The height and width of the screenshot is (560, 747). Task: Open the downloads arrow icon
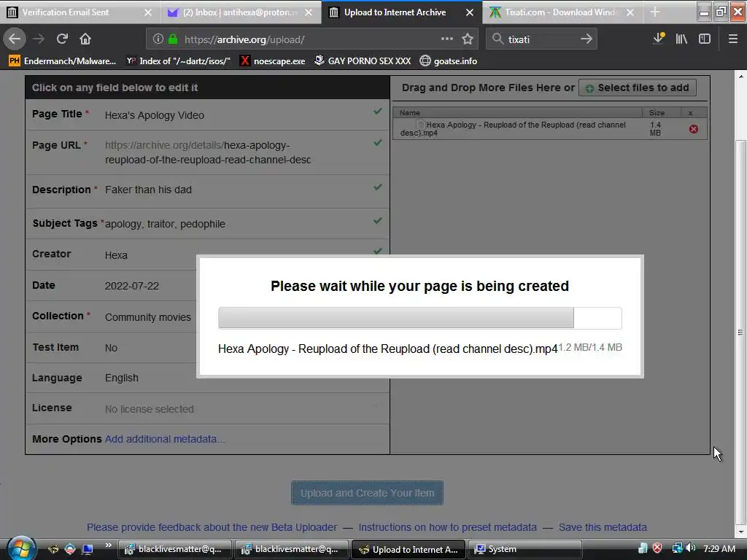(x=659, y=39)
